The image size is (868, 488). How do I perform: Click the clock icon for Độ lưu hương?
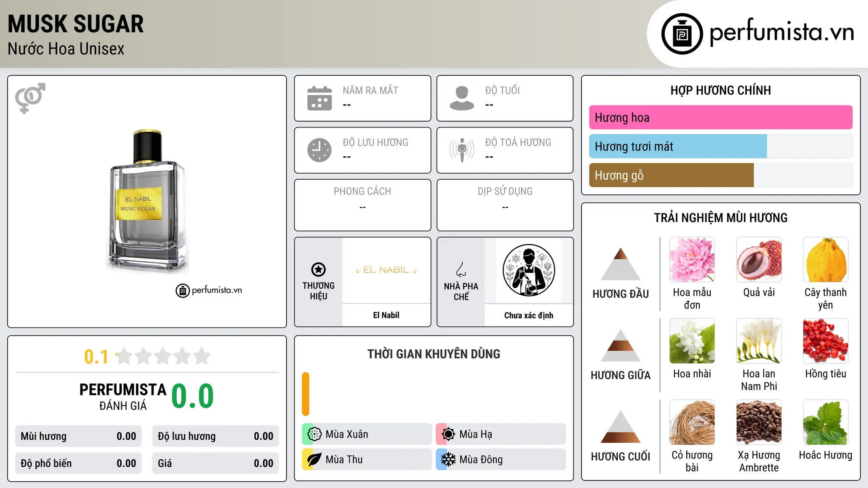pyautogui.click(x=320, y=150)
